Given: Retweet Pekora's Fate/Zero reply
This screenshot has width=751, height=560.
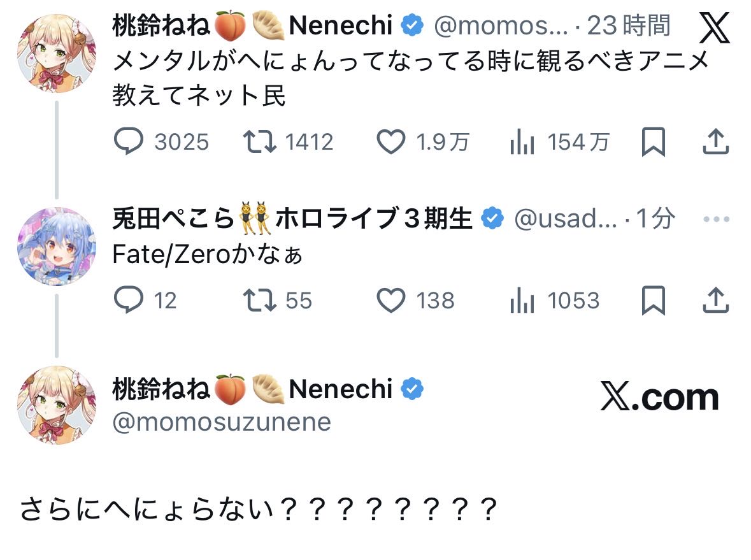Looking at the screenshot, I should [x=261, y=300].
